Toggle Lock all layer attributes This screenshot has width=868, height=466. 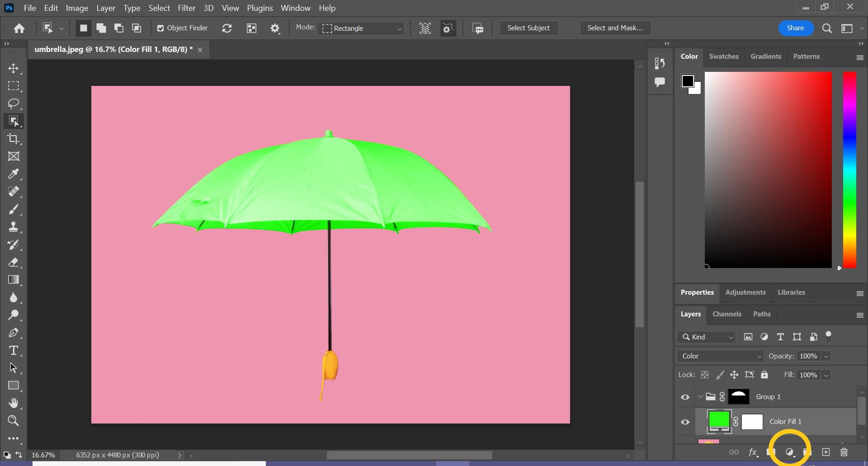[x=764, y=375]
